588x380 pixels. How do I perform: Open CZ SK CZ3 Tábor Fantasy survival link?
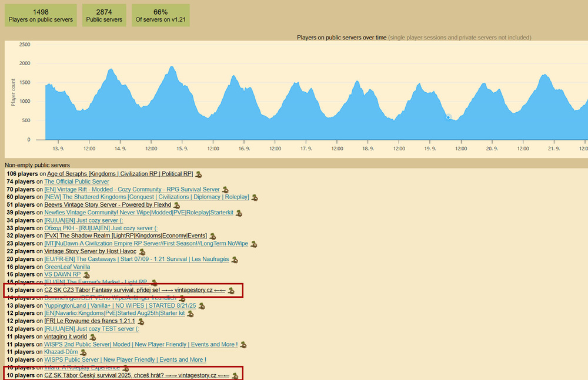tap(136, 290)
